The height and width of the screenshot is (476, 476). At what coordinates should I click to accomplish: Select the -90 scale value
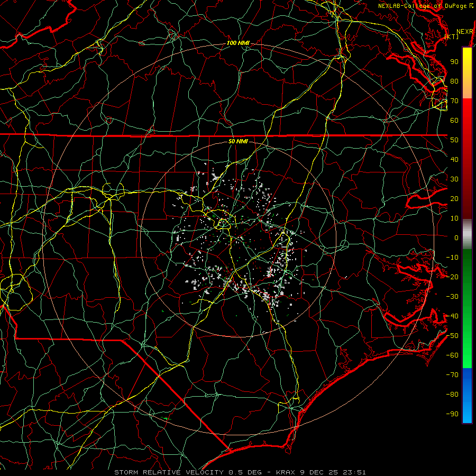point(452,414)
